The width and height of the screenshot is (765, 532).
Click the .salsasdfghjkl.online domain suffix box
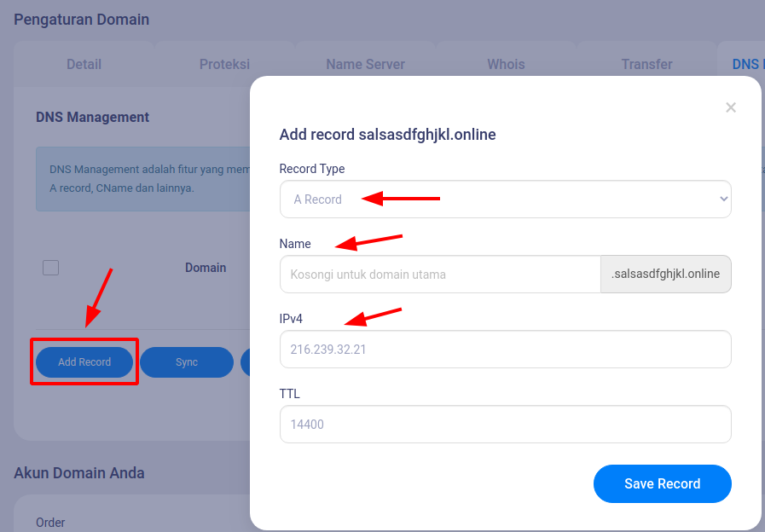coord(666,274)
